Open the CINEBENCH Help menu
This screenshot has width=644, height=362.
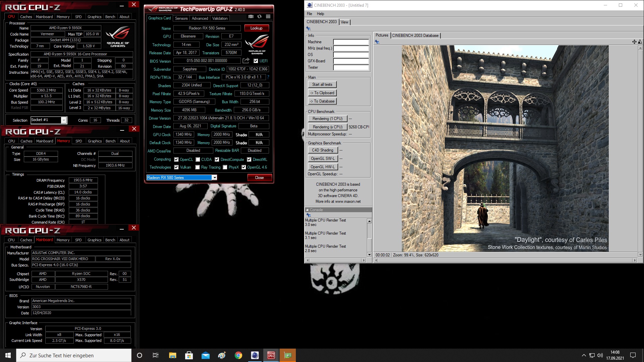tap(320, 14)
